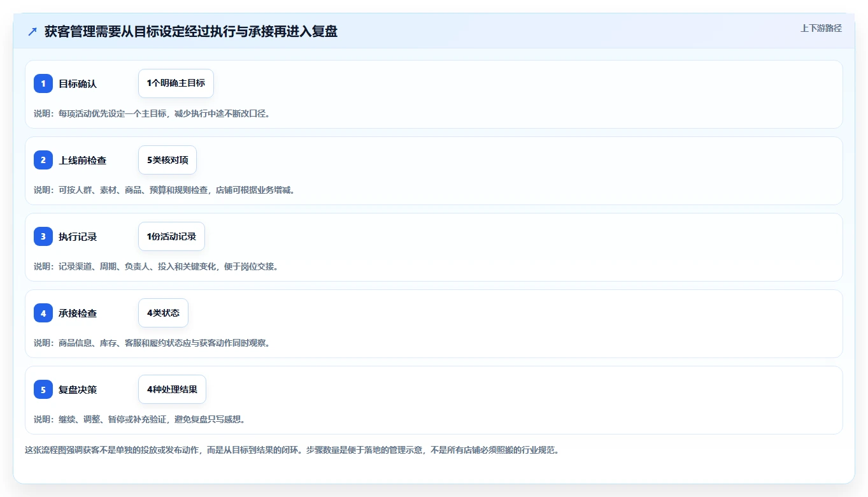Click the 4类状态 pill
This screenshot has height=497, width=868.
coord(163,313)
